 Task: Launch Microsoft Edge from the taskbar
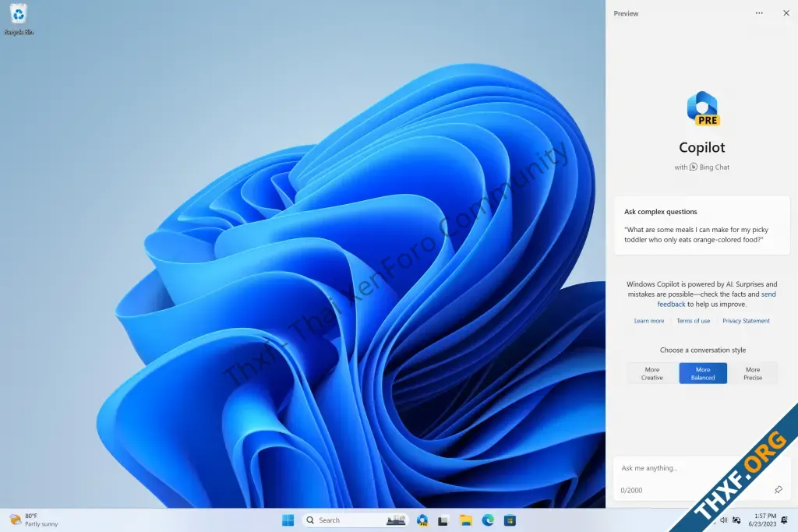pyautogui.click(x=488, y=520)
